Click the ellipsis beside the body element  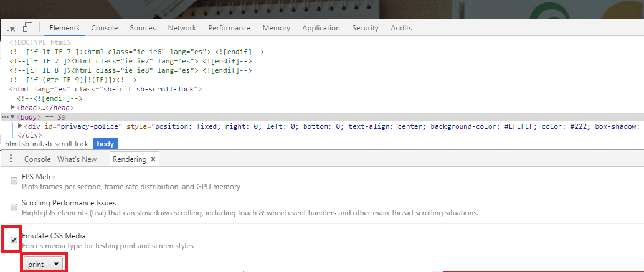click(x=5, y=118)
